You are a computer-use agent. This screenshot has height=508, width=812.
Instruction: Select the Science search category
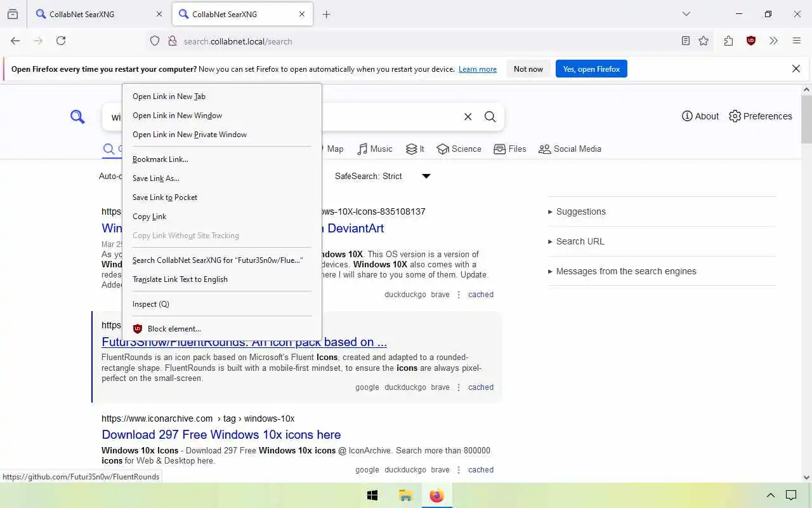click(459, 149)
